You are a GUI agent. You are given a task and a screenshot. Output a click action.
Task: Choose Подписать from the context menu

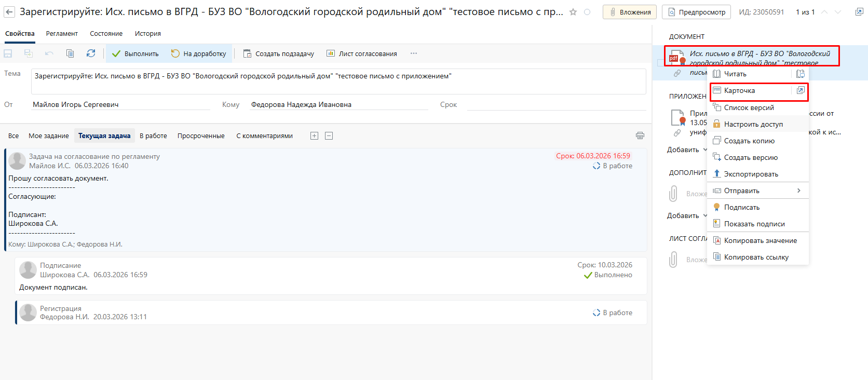(x=742, y=207)
